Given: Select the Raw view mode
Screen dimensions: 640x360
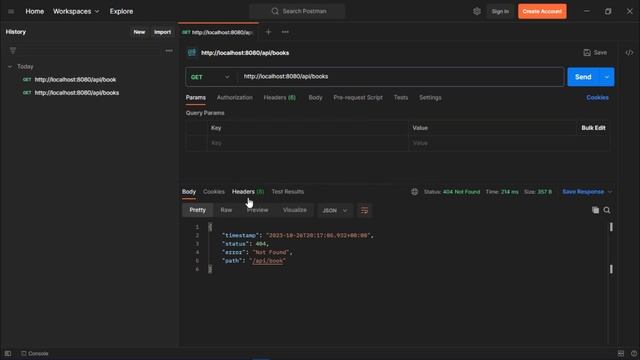Looking at the screenshot, I should (226, 210).
